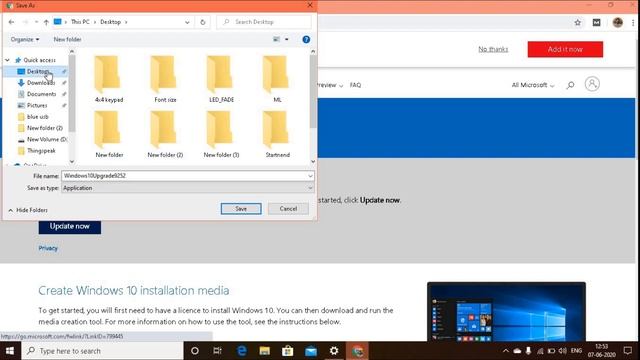
Task: Launch Microsoft Edge from taskbar
Action: point(242,351)
